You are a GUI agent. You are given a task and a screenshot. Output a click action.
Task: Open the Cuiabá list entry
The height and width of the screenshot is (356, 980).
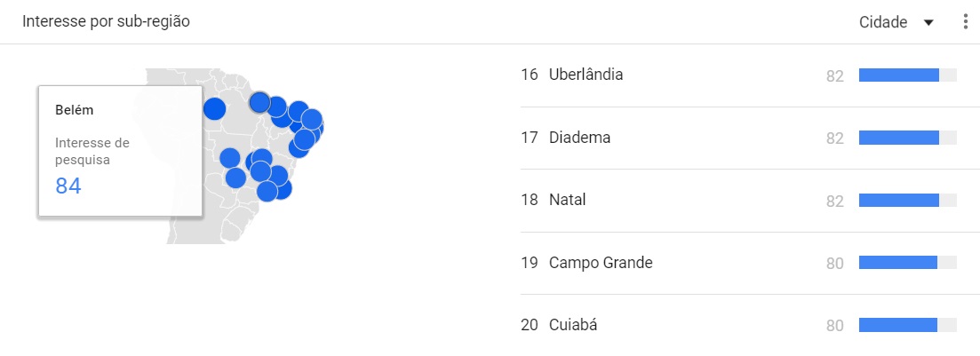573,325
